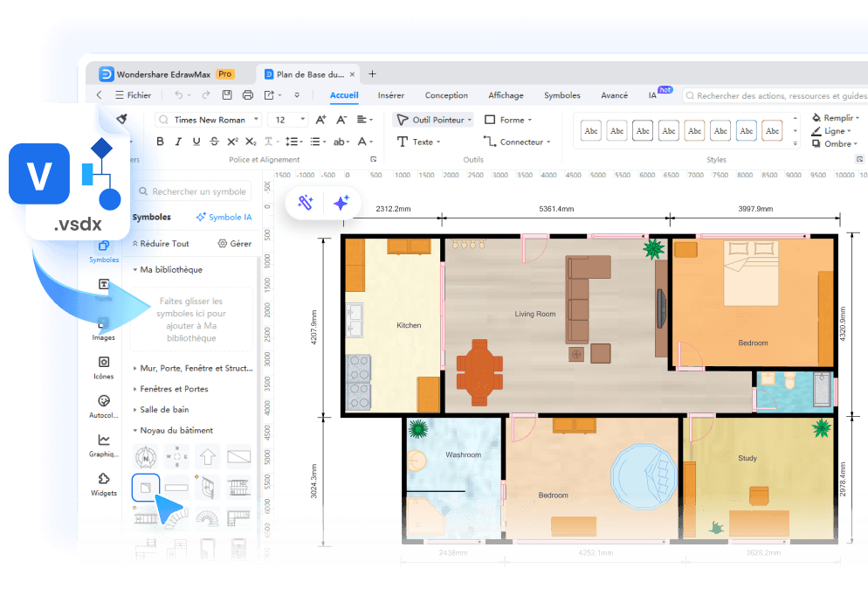Open the Times New Roman font dropdown
The width and height of the screenshot is (868, 603).
(x=209, y=120)
